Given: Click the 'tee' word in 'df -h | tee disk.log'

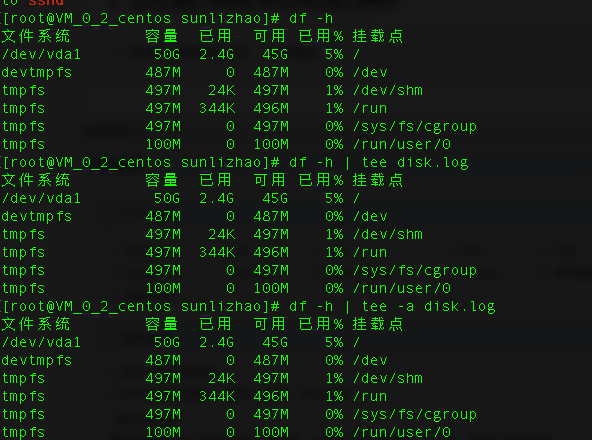Looking at the screenshot, I should coord(374,163).
